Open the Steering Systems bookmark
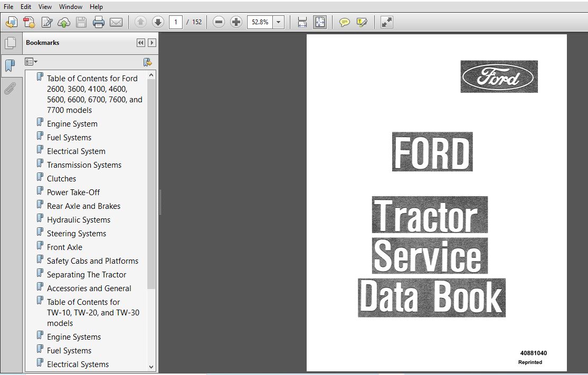Screen dimensions: 588x375 pos(77,234)
